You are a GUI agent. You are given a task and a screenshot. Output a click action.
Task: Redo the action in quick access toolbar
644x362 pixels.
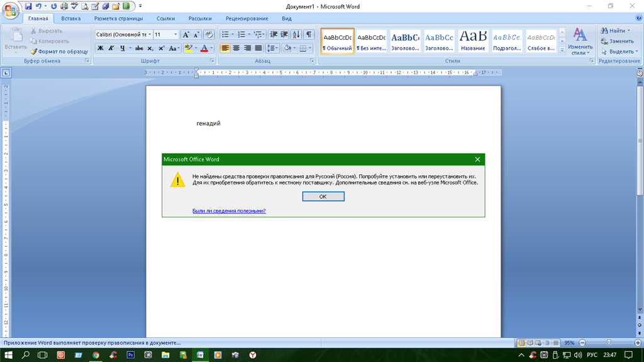[54, 6]
